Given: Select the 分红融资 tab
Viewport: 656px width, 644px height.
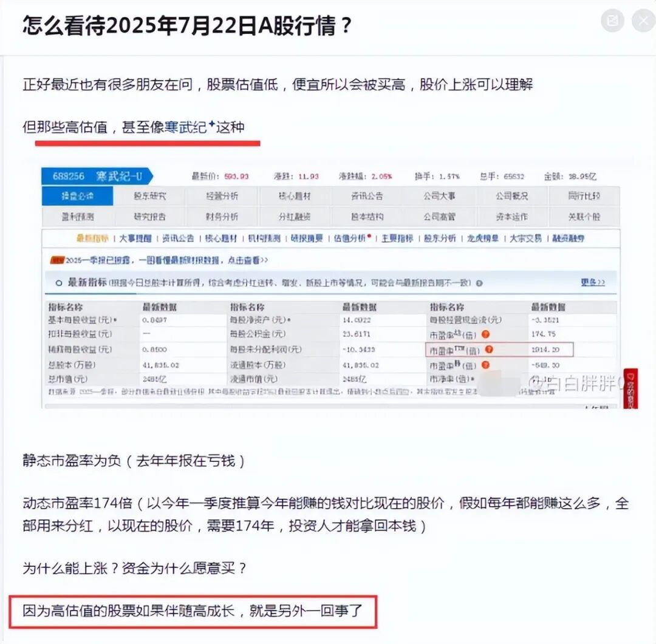Looking at the screenshot, I should pos(295,217).
